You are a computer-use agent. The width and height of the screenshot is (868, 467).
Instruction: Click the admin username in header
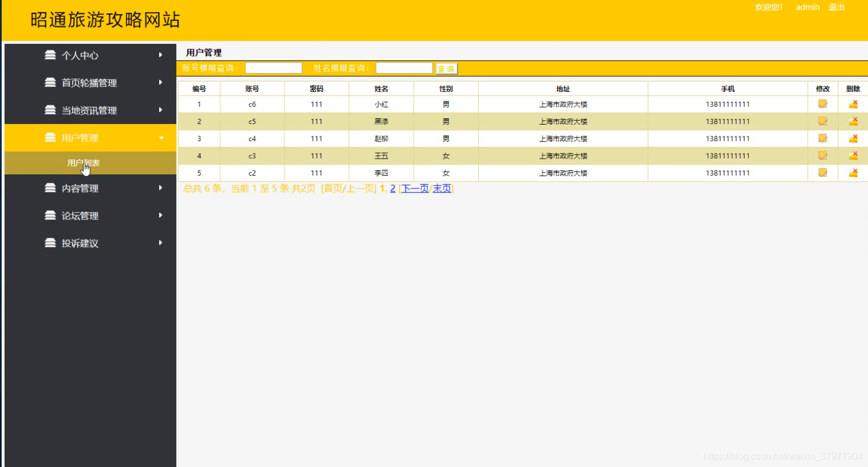coord(808,8)
